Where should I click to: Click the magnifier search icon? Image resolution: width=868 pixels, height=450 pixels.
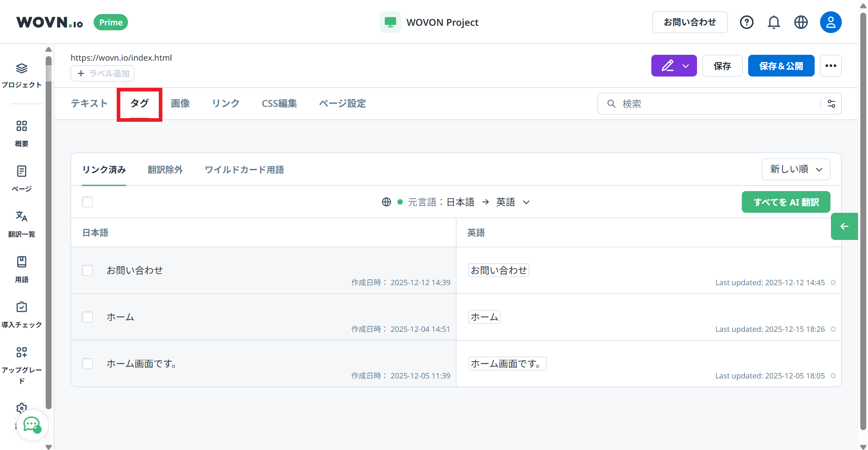611,104
